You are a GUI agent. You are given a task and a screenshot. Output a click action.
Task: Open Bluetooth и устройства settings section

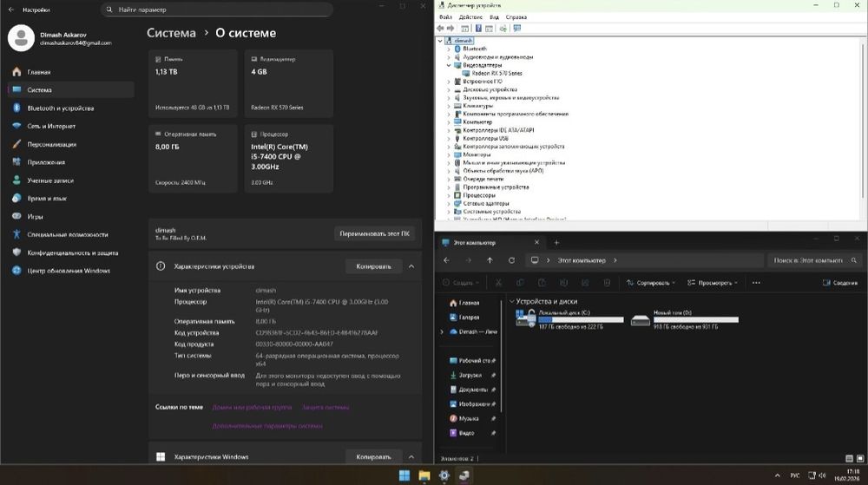point(61,108)
